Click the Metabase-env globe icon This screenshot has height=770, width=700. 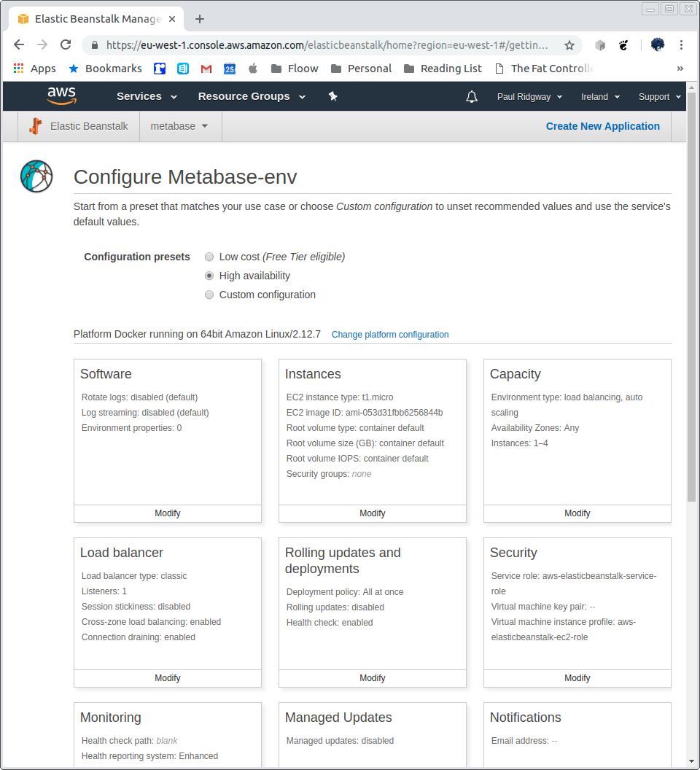(36, 176)
